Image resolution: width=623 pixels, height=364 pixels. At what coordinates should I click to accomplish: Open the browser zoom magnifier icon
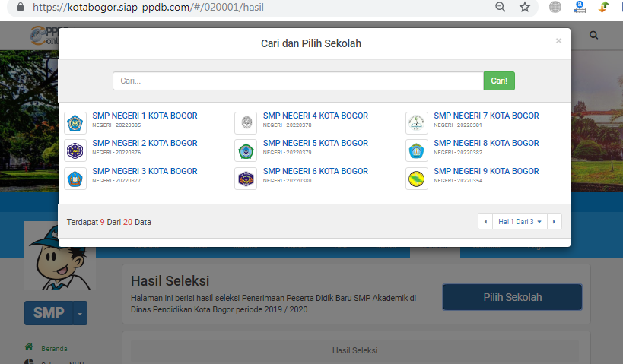501,7
